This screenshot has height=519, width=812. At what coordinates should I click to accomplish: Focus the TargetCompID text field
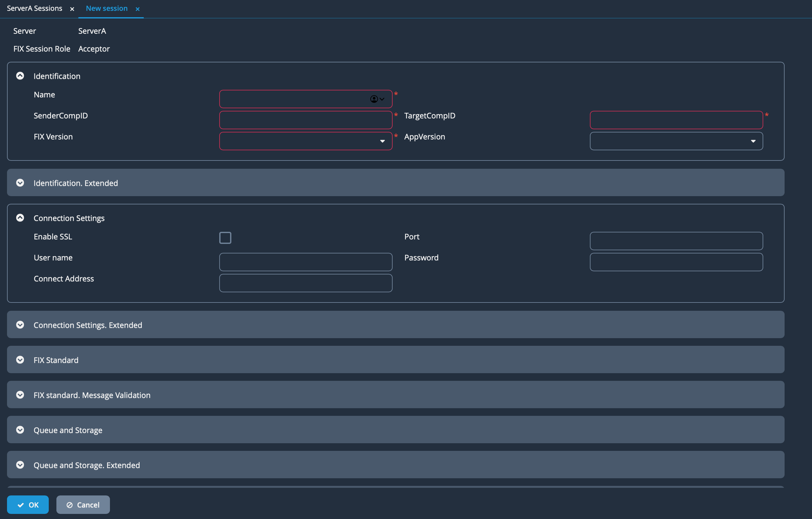[676, 120]
